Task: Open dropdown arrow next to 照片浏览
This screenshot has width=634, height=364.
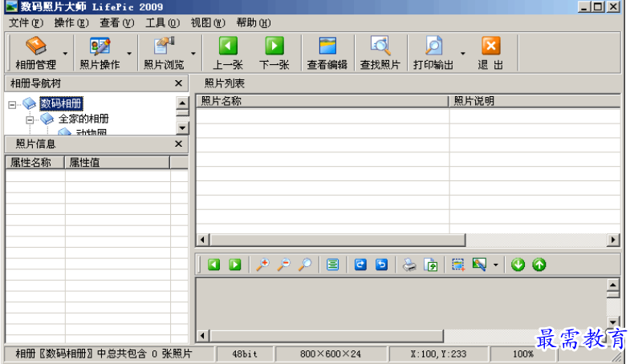Action: pyautogui.click(x=193, y=54)
